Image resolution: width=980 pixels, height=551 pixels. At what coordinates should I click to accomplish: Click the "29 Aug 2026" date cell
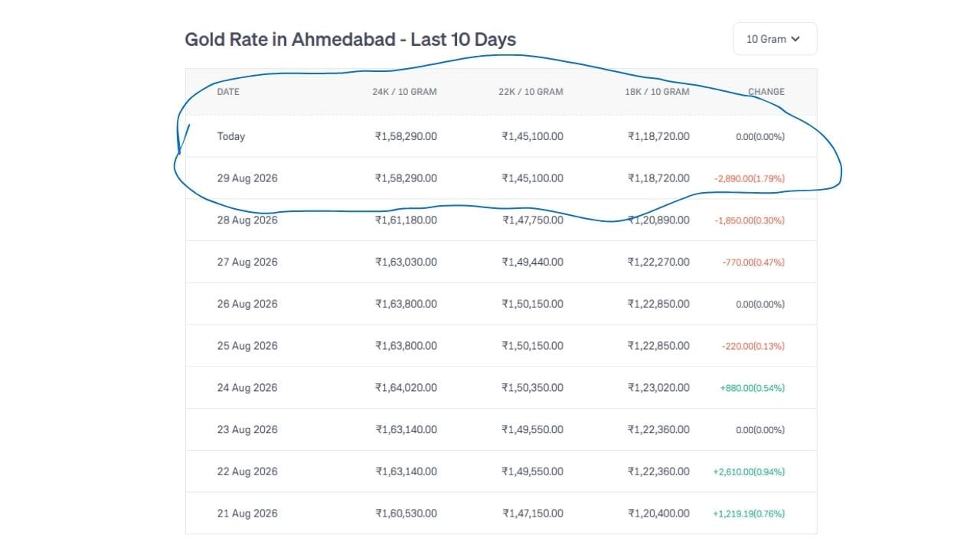coord(247,178)
